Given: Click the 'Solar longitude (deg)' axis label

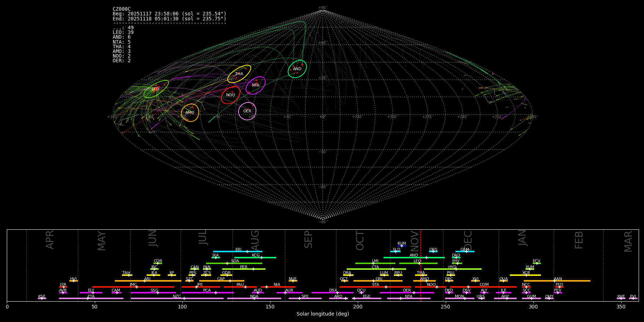Looking at the screenshot, I should [323, 314].
